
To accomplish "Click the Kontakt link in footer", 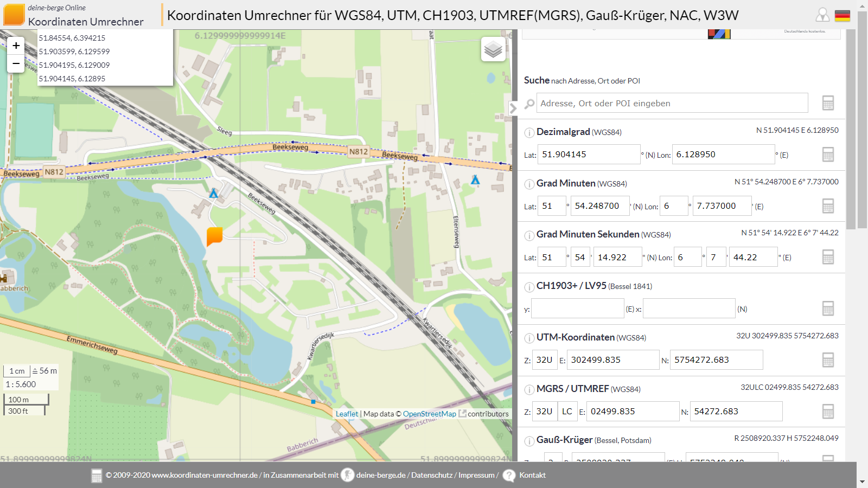I will pos(532,475).
